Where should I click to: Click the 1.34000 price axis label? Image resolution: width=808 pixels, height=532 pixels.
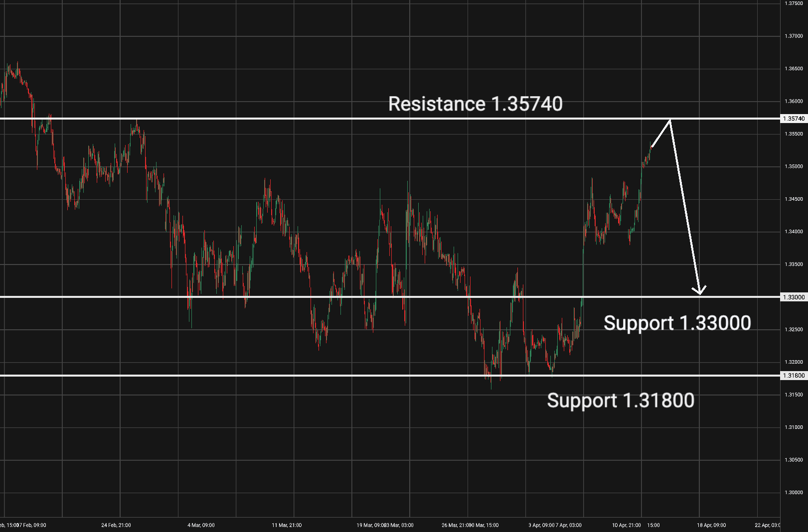(x=794, y=232)
